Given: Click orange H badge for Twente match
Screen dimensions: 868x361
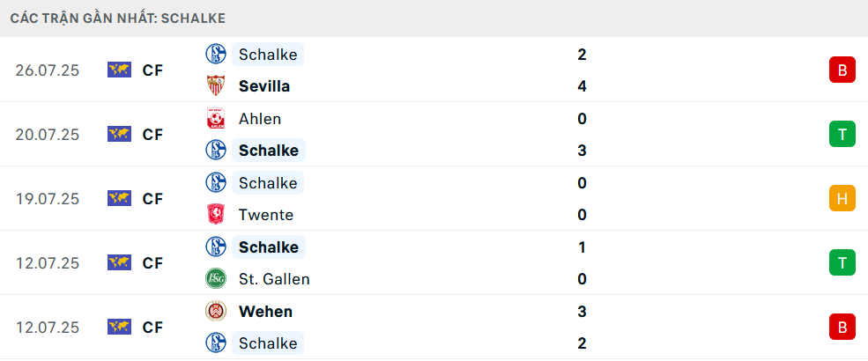Looking at the screenshot, I should 842,198.
